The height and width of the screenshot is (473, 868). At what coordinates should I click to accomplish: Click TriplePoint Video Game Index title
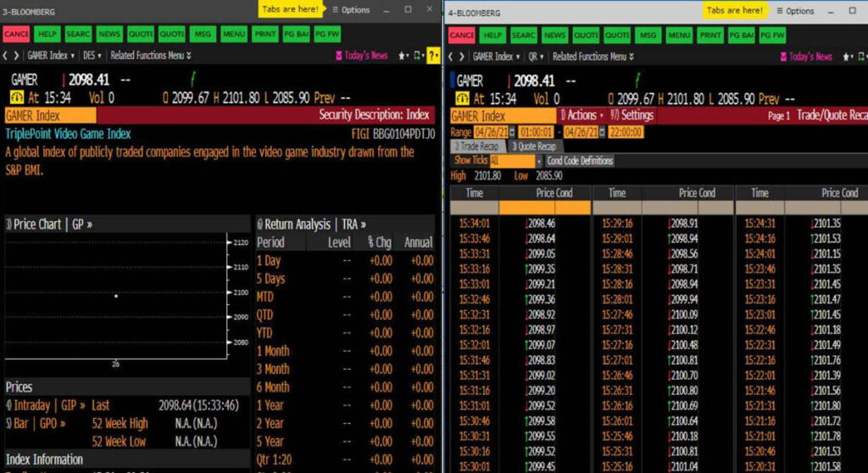point(68,133)
